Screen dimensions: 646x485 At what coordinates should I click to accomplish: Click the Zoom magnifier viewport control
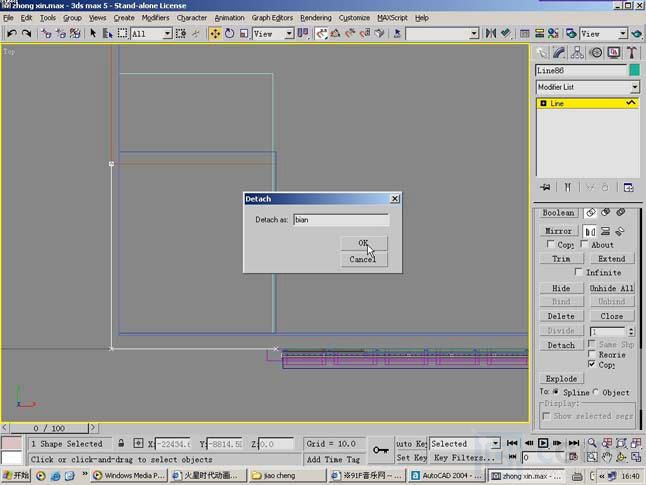click(592, 443)
